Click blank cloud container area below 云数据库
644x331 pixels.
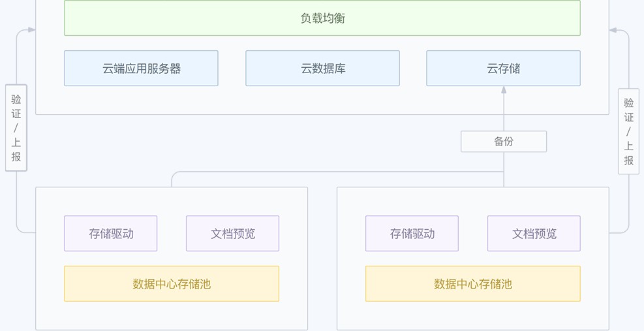pos(322,101)
